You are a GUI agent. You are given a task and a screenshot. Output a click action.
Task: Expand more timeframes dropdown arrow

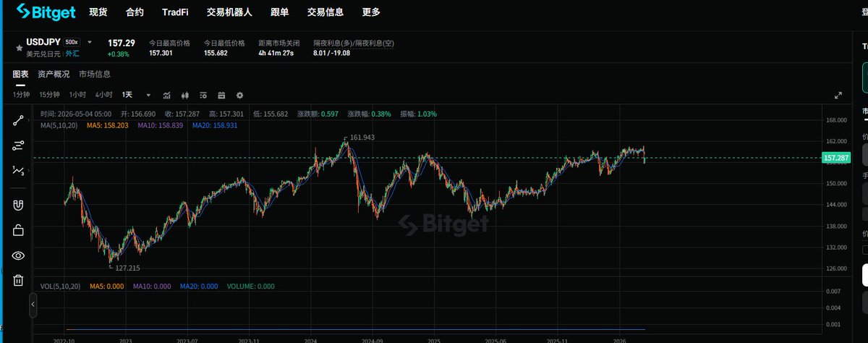pos(148,95)
